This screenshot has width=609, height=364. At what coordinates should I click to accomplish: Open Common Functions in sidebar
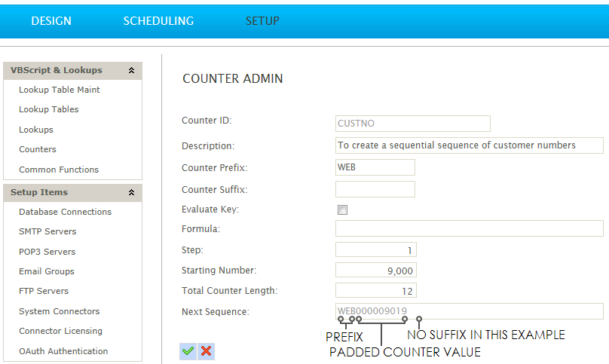pos(59,170)
